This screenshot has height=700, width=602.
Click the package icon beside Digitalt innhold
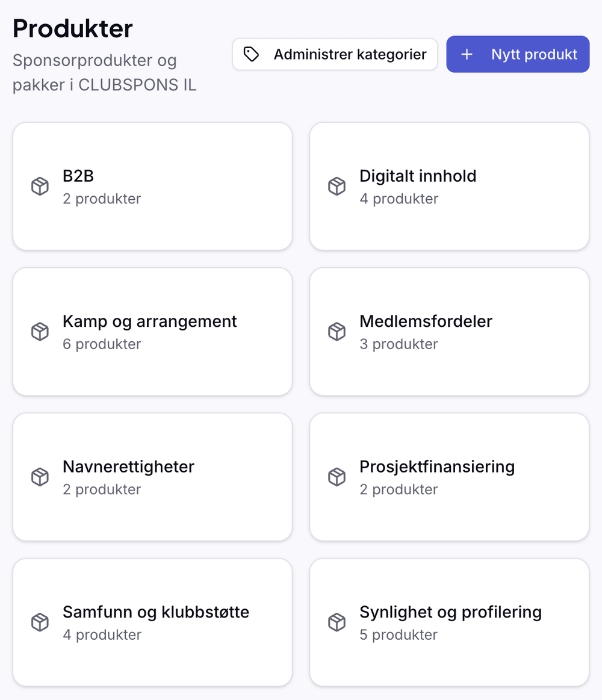[337, 186]
